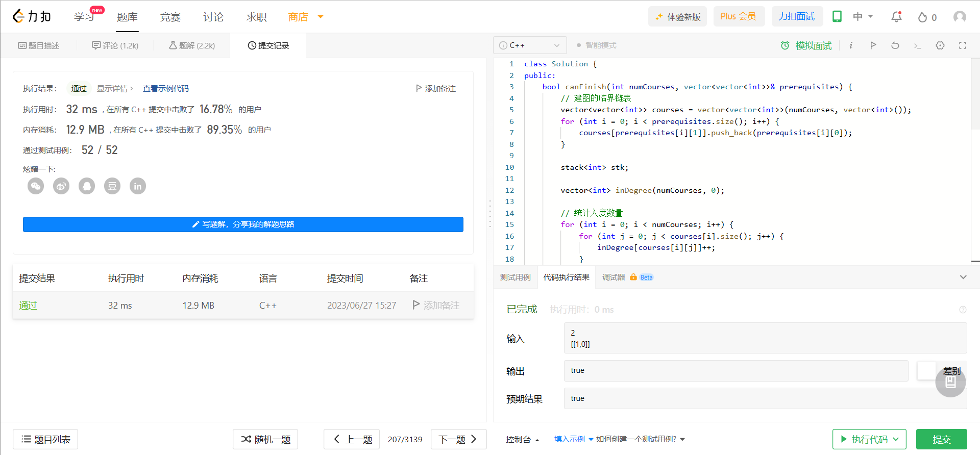Share result to Weibo
Viewport: 980px width, 455px height.
(x=61, y=186)
